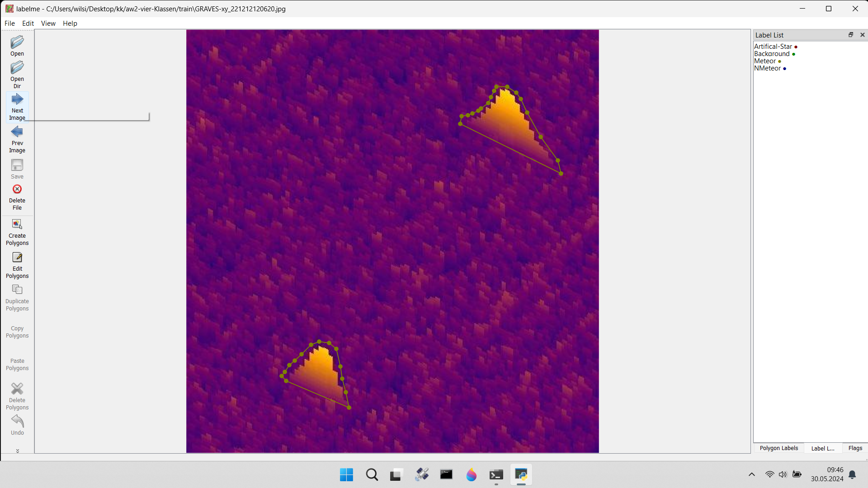Viewport: 868px width, 488px height.
Task: Close the Label List panel
Action: click(x=862, y=35)
